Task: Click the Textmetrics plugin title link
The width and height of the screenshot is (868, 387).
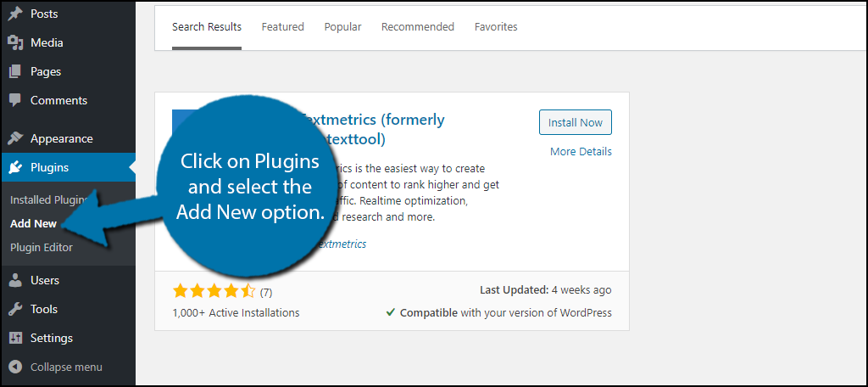Action: (371, 129)
